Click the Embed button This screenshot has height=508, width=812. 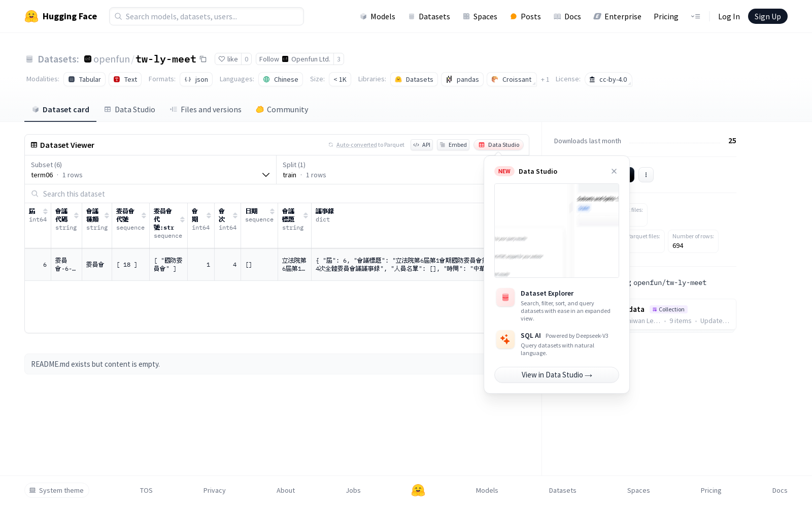[x=453, y=145]
